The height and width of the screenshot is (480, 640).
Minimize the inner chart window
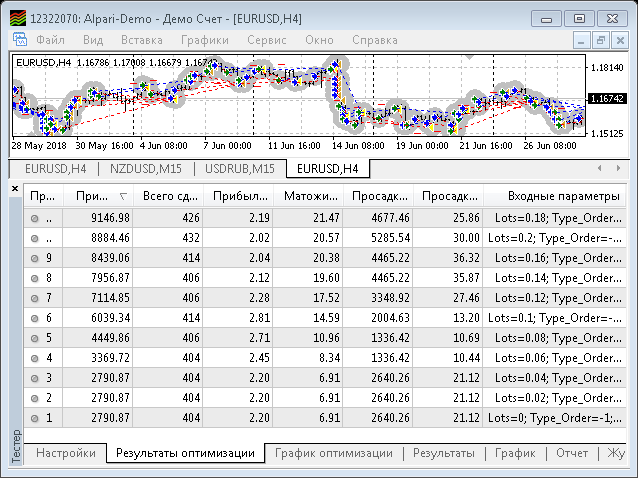[581, 40]
